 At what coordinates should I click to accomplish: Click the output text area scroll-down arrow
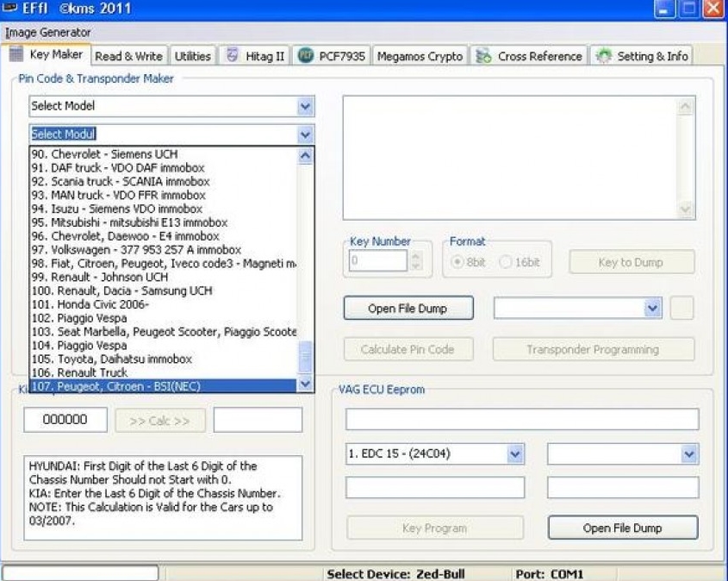[685, 209]
